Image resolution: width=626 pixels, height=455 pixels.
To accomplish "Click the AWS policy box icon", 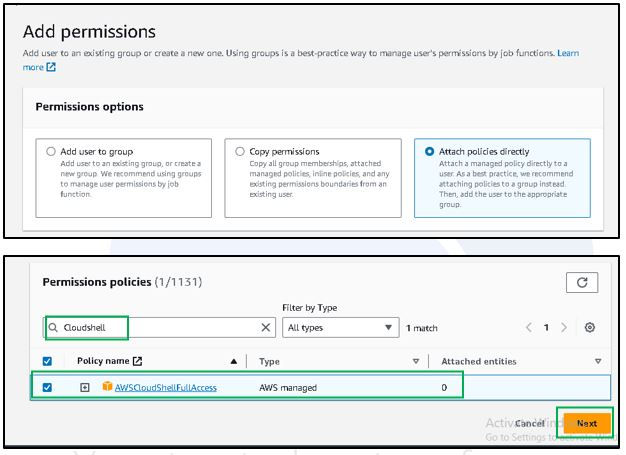I will pyautogui.click(x=107, y=386).
